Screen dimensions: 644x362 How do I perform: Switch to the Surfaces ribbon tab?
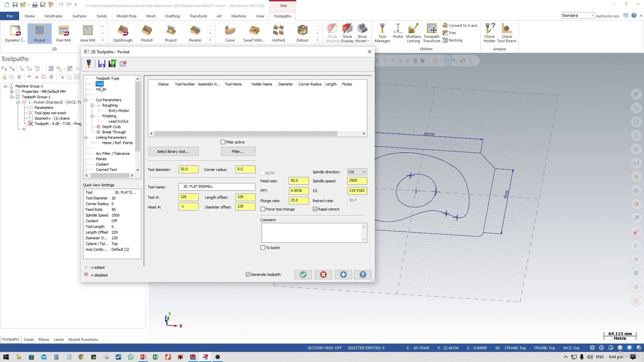point(79,16)
